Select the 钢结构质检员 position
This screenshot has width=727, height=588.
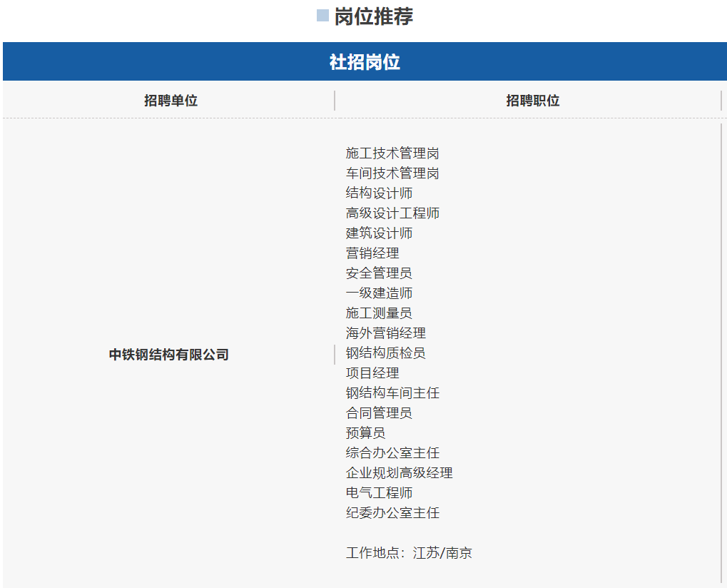click(x=386, y=353)
